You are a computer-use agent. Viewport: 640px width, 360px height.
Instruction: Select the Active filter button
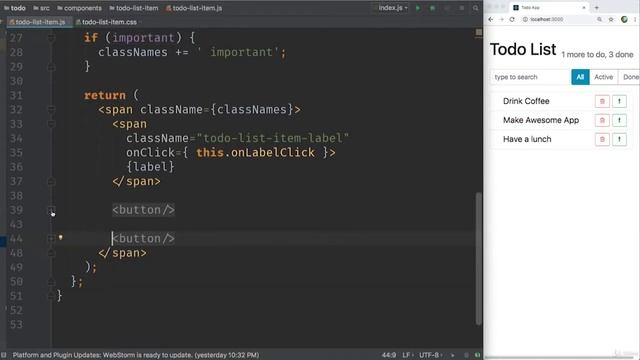603,77
